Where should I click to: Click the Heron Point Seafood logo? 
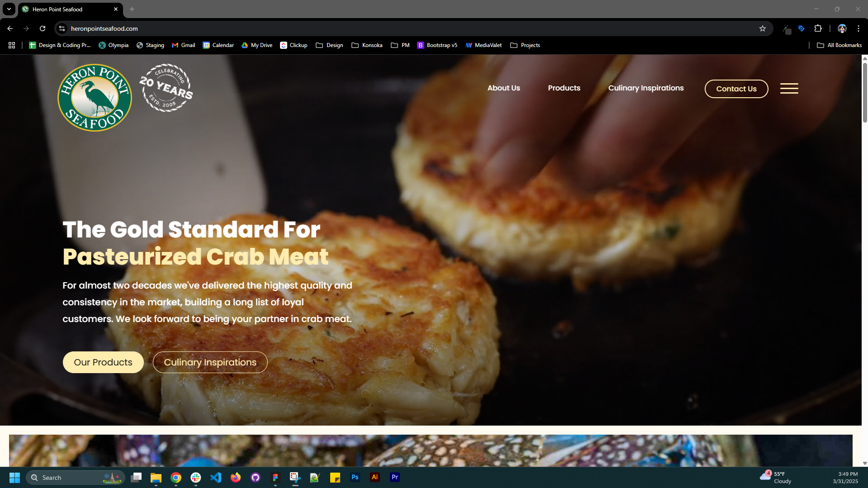pyautogui.click(x=95, y=97)
